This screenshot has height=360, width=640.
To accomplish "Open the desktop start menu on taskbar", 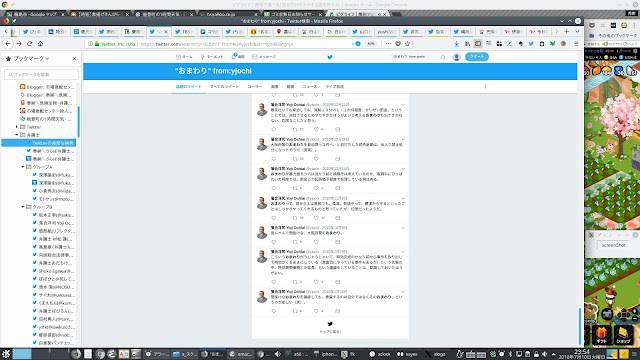I will (x=6, y=354).
